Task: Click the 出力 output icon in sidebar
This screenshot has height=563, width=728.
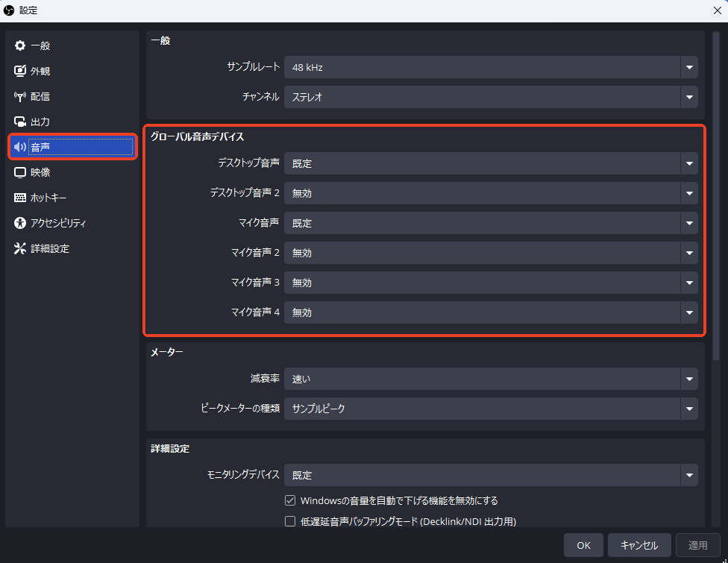Action: [20, 122]
